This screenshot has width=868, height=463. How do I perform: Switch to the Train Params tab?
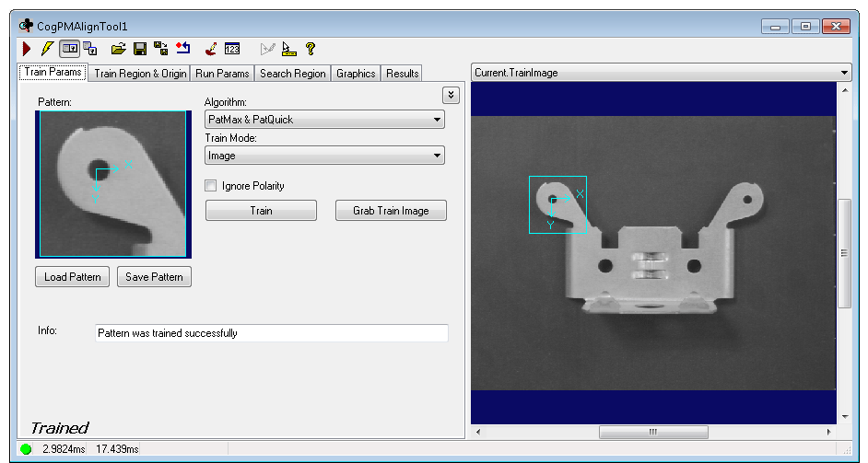tap(53, 73)
